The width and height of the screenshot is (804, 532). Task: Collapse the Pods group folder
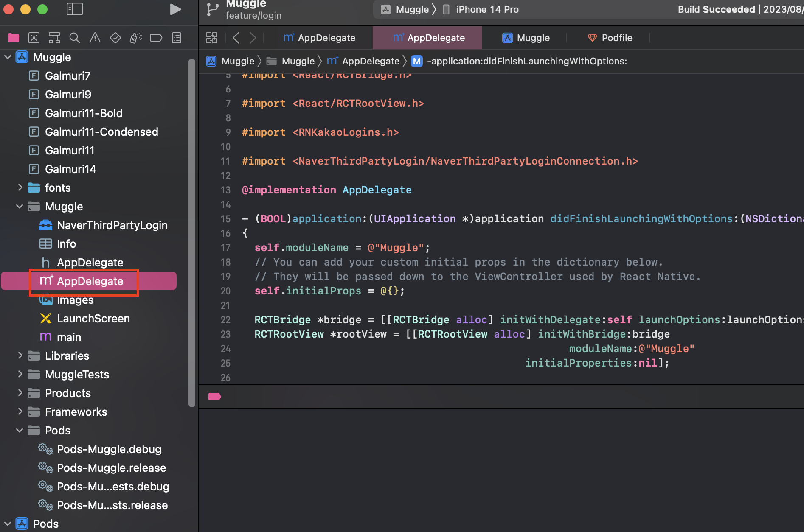coord(20,430)
